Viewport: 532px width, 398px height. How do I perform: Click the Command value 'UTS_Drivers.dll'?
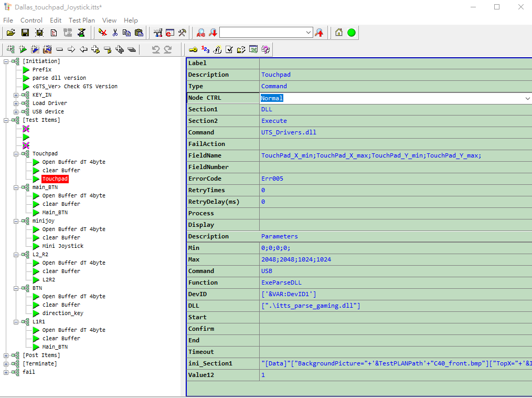tap(289, 132)
